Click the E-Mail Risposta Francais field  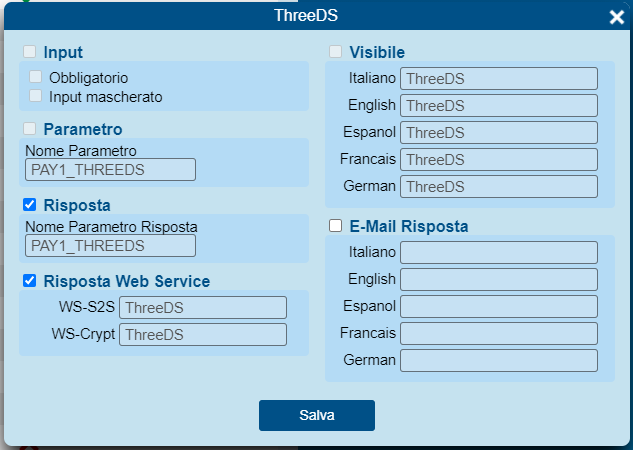499,333
